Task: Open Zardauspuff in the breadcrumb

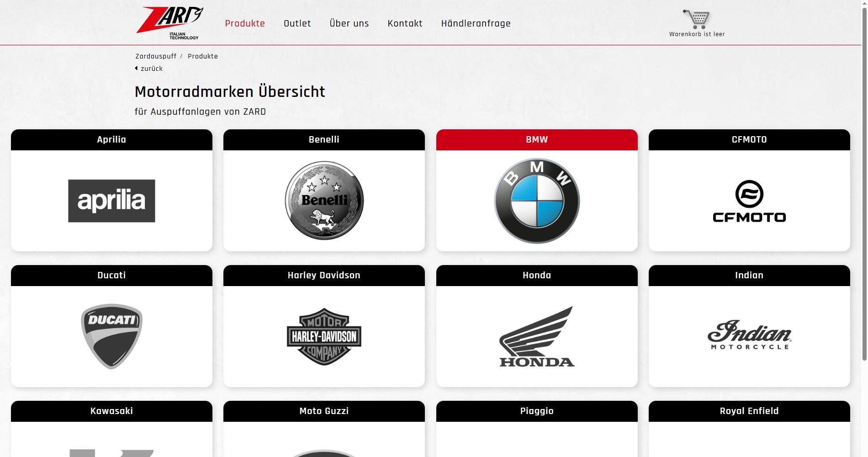Action: [x=155, y=56]
